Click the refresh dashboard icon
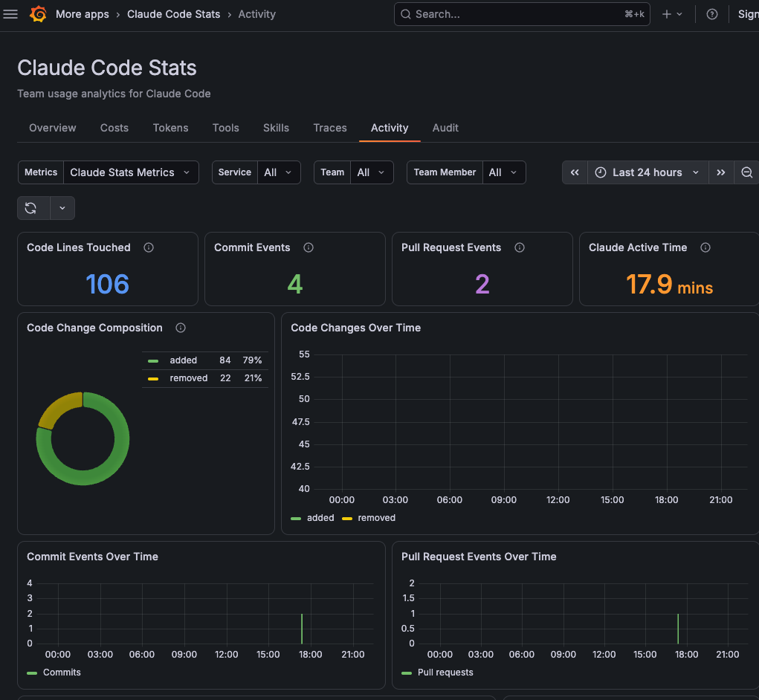This screenshot has width=759, height=700. coord(31,208)
